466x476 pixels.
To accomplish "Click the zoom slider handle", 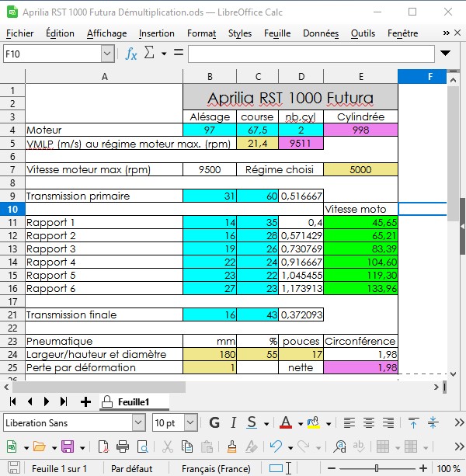I will pos(377,468).
